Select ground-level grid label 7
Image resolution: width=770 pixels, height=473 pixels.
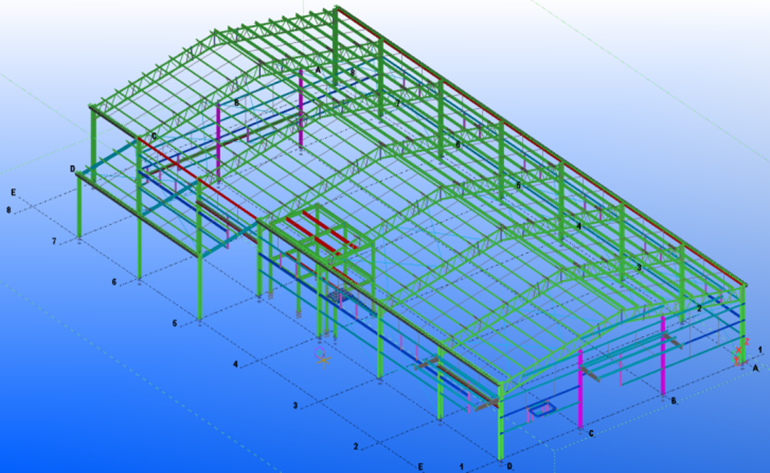tap(55, 241)
